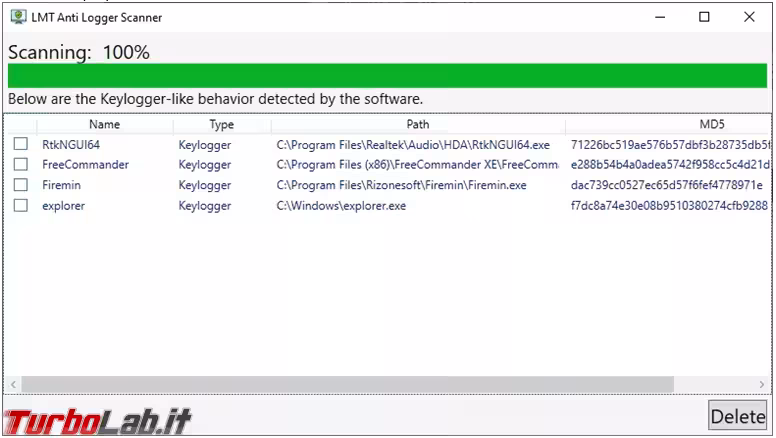The height and width of the screenshot is (438, 776).
Task: Click the Keylogger type in explorer row
Action: [x=204, y=206]
